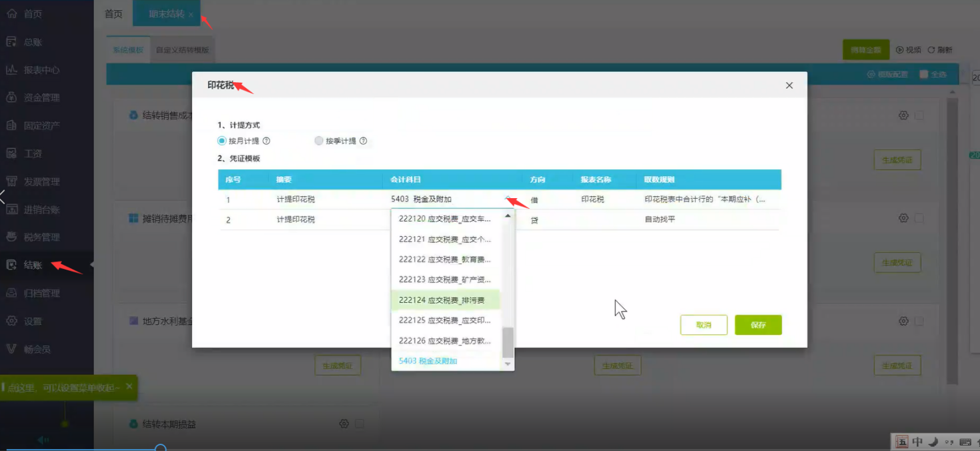The height and width of the screenshot is (451, 980).
Task: Toggle the 全选 checkbox
Action: click(924, 74)
